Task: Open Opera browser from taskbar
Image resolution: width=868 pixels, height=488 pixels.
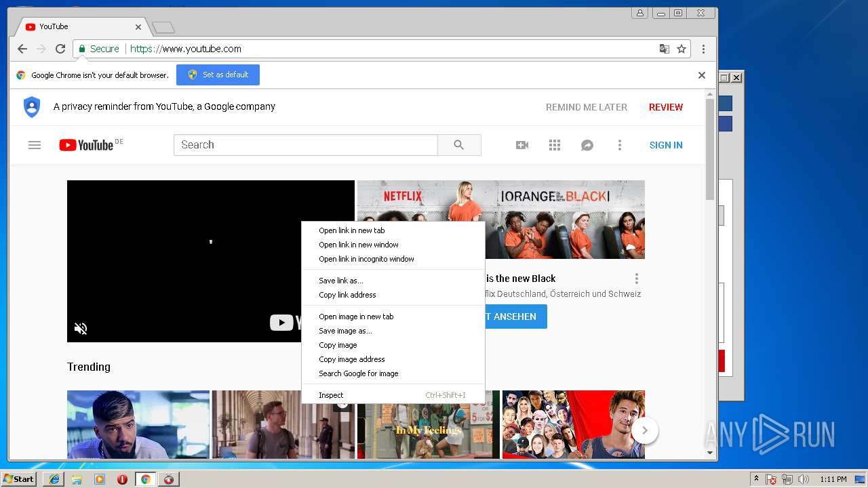Action: pyautogui.click(x=123, y=479)
